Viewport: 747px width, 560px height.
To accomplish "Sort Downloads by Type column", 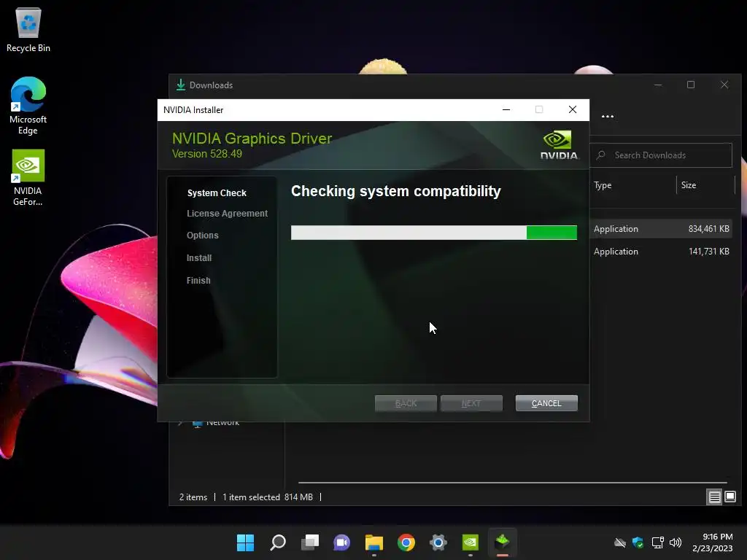I will click(x=603, y=185).
